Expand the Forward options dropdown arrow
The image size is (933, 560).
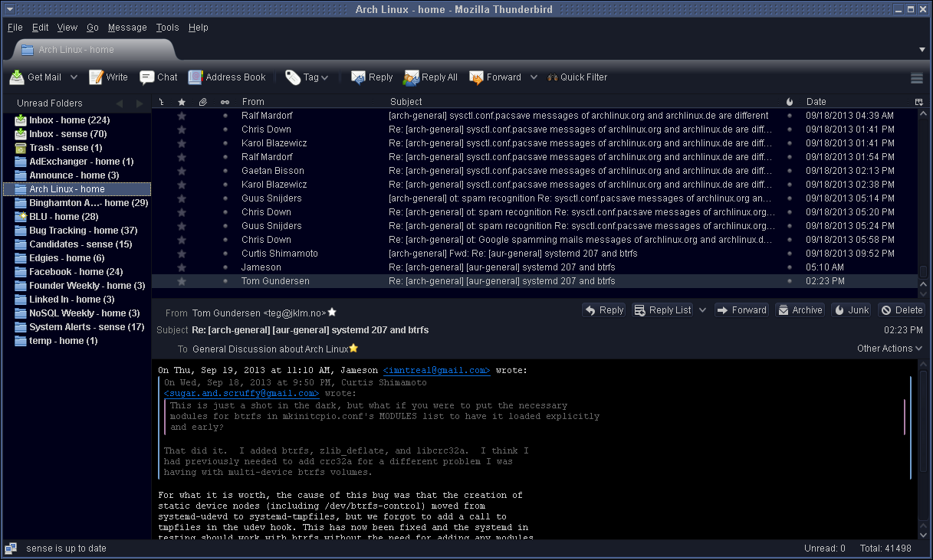tap(533, 77)
